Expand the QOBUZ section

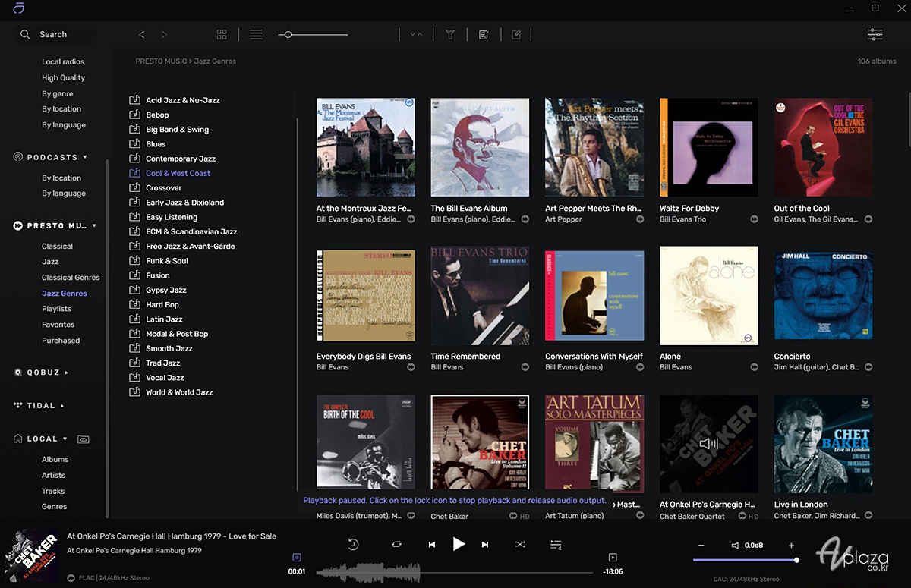tap(67, 373)
